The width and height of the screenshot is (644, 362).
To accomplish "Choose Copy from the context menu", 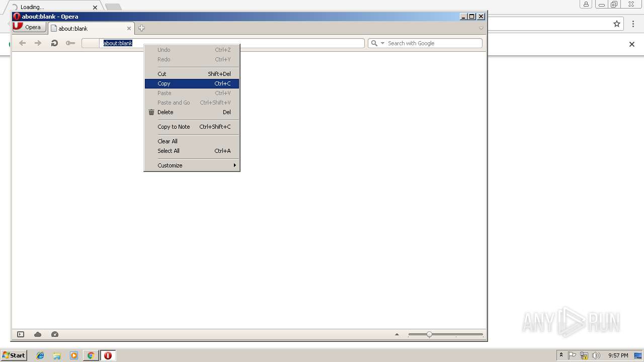I will (x=192, y=83).
